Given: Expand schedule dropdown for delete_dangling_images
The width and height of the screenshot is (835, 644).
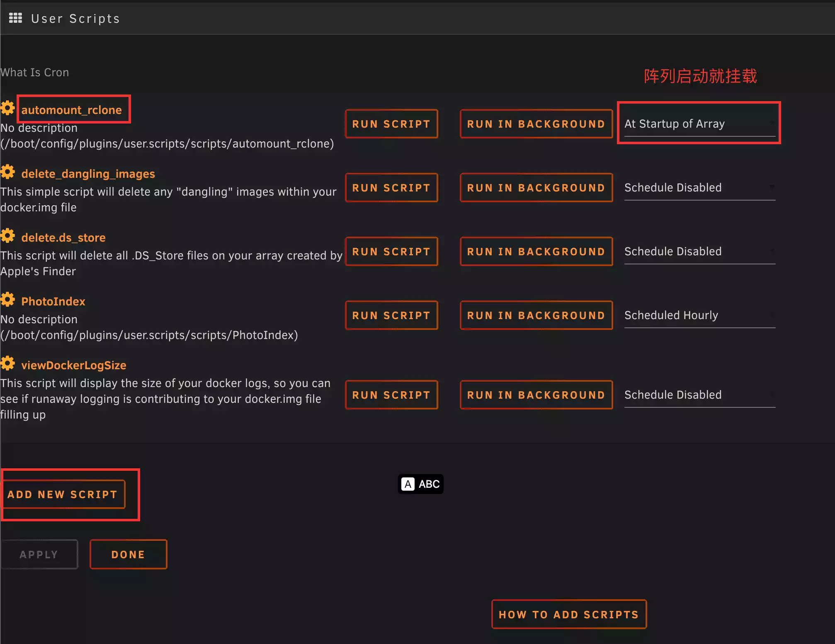Looking at the screenshot, I should pyautogui.click(x=699, y=188).
